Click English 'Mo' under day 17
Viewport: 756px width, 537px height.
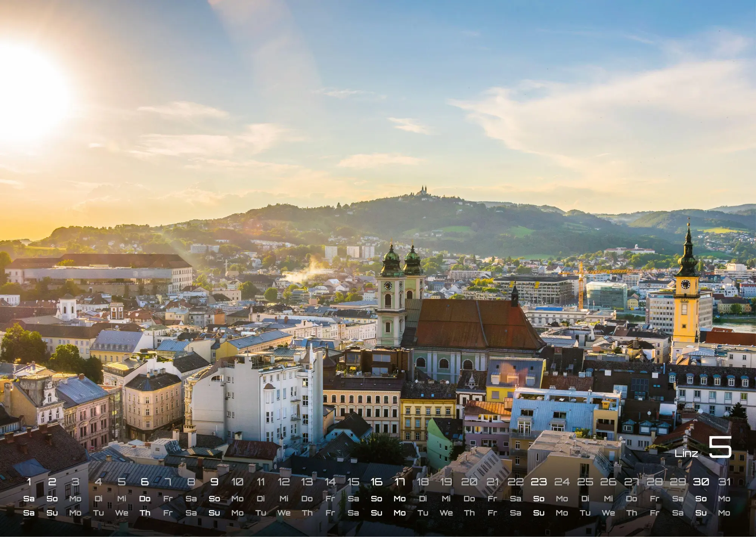pos(400,513)
